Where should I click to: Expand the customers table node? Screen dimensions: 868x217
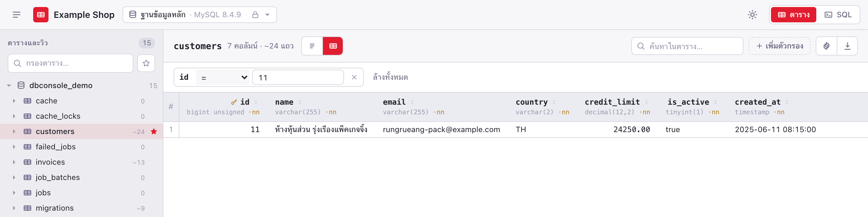click(14, 132)
